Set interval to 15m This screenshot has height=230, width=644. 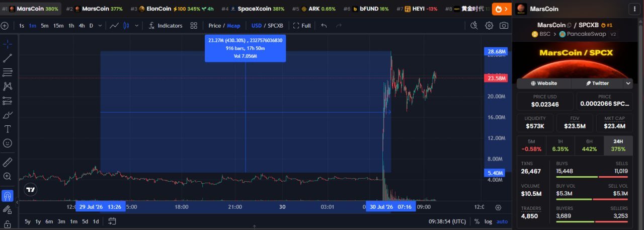pyautogui.click(x=58, y=26)
